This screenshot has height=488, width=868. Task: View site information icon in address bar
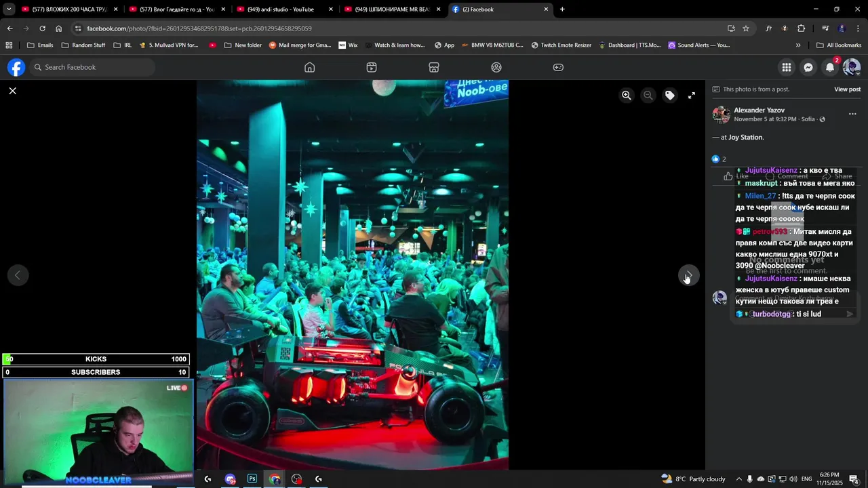(x=78, y=28)
